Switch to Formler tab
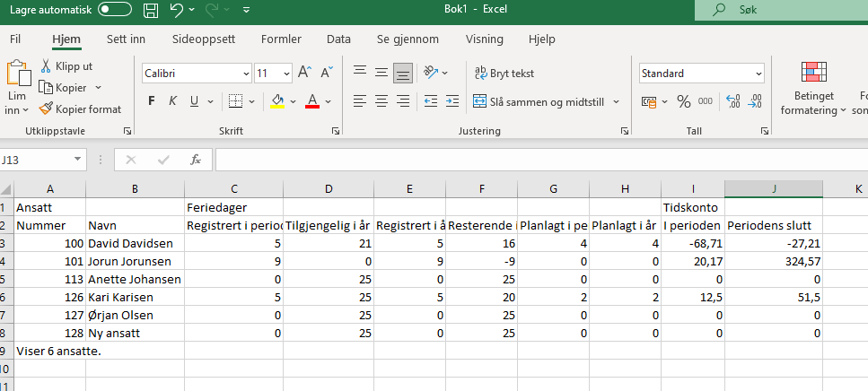This screenshot has width=868, height=391. (x=281, y=39)
